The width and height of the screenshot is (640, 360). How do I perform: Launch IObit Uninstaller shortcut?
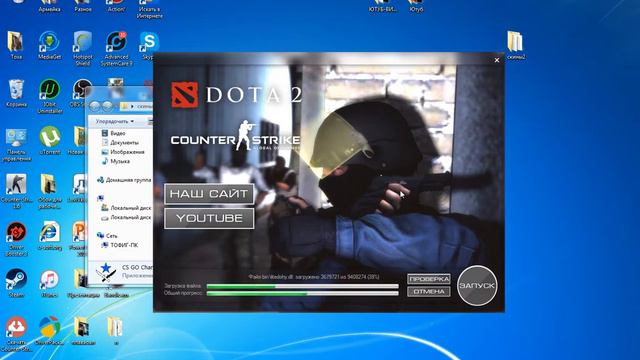tap(49, 96)
